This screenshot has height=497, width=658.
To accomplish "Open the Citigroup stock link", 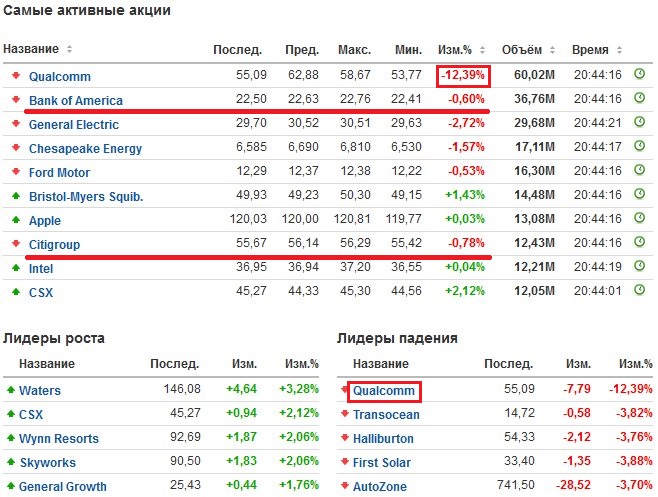I will pyautogui.click(x=55, y=244).
